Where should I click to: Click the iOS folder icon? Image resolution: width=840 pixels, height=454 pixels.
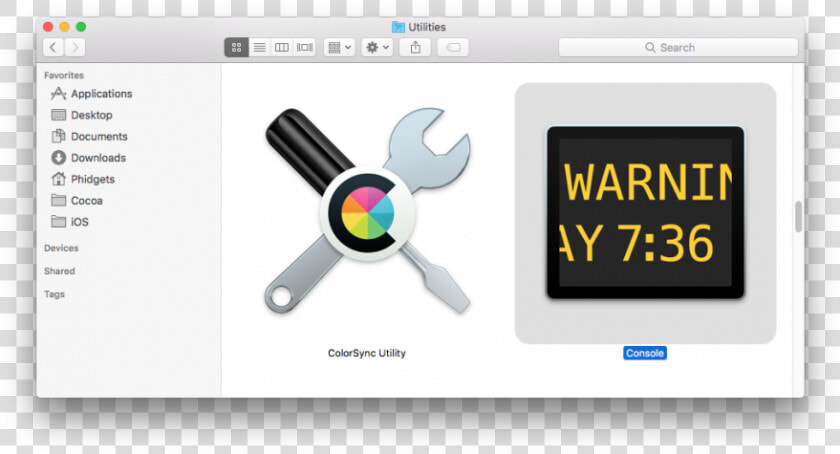(x=58, y=221)
